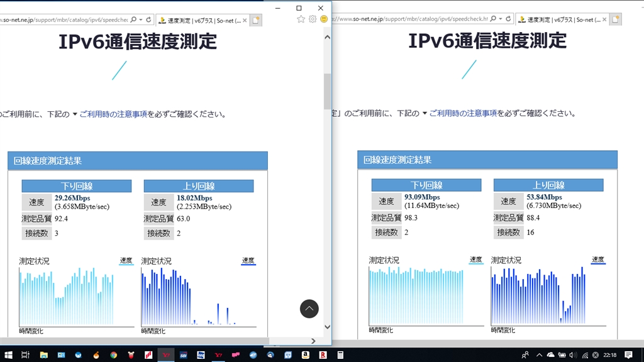Image resolution: width=644 pixels, height=362 pixels.
Task: Open Task View in the taskbar
Action: (25, 355)
